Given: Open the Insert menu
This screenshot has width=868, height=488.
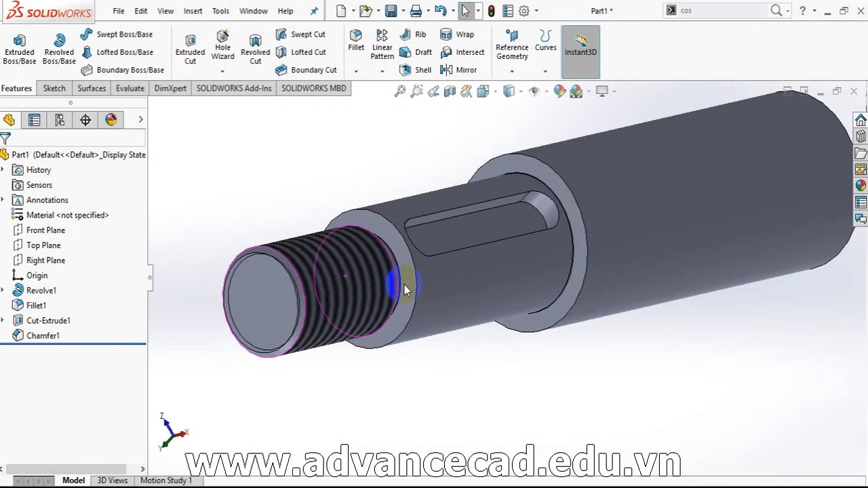Looking at the screenshot, I should point(193,11).
